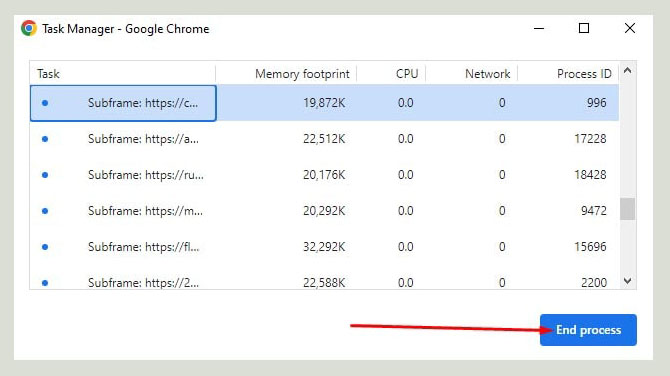The height and width of the screenshot is (376, 670).
Task: Click the blue dot icon of https://2... row
Action: tap(45, 282)
